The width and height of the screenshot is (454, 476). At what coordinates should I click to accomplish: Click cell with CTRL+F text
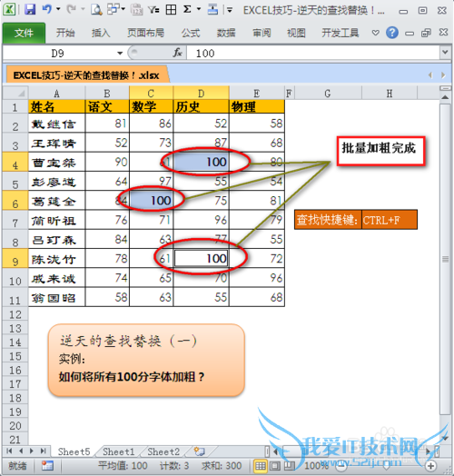pyautogui.click(x=390, y=220)
